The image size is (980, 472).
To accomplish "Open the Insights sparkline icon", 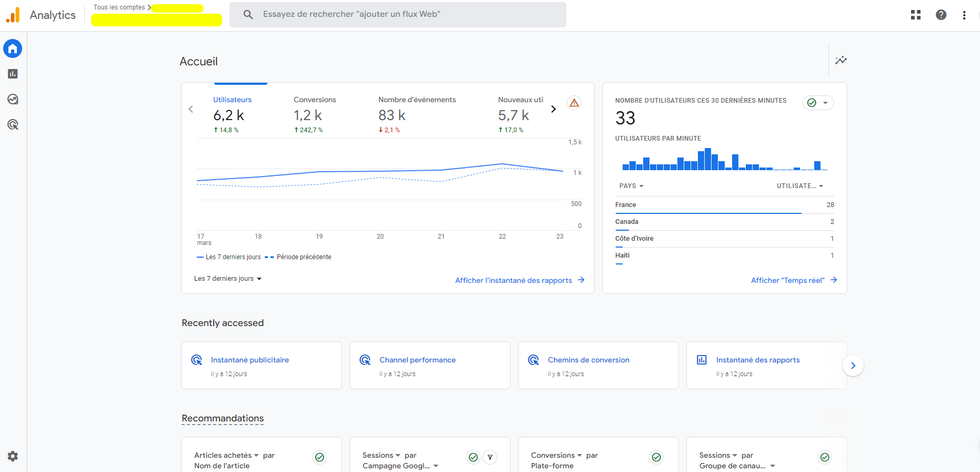I will tap(841, 60).
